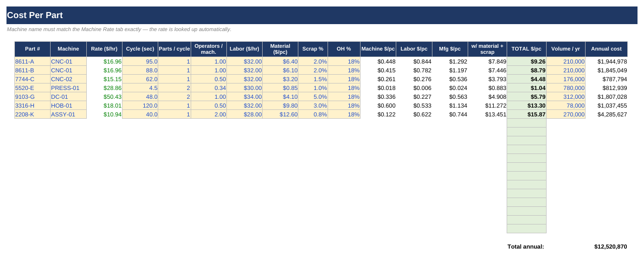The image size is (644, 256).
Task: Select part number cell 5520-E
Action: pyautogui.click(x=32, y=88)
